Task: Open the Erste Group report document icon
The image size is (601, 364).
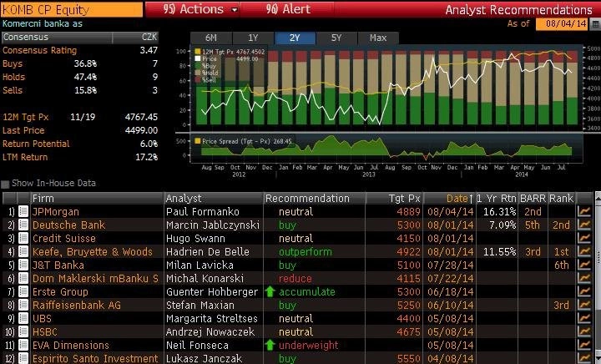Action: pos(23,292)
